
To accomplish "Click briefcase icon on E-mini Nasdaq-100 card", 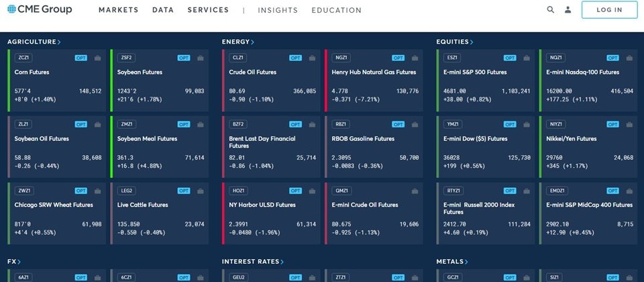I will point(629,58).
